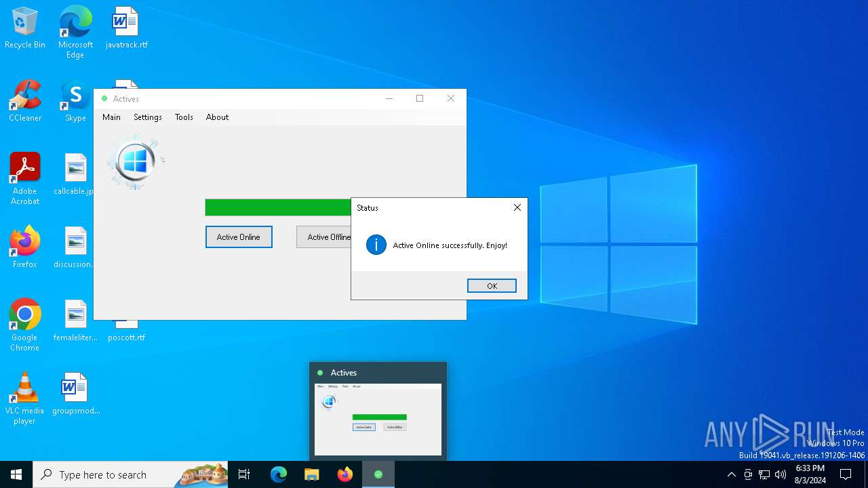Click the Actives window preview thumbnail
868x488 pixels.
point(378,420)
